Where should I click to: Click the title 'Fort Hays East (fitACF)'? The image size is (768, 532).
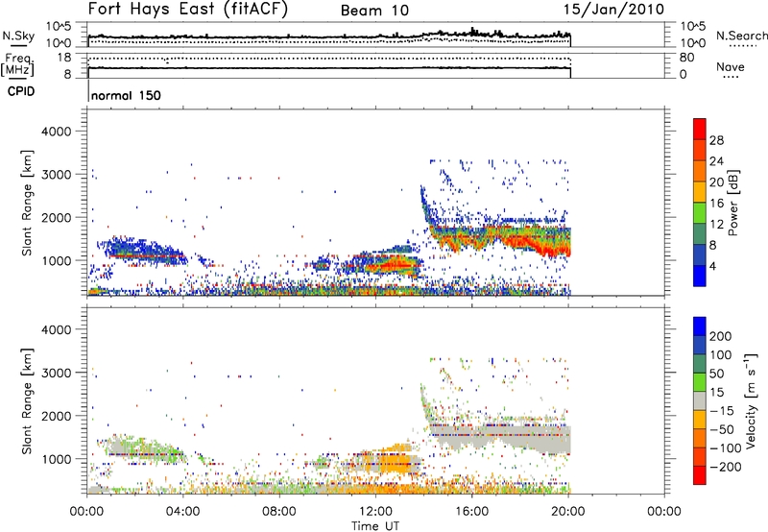point(187,9)
